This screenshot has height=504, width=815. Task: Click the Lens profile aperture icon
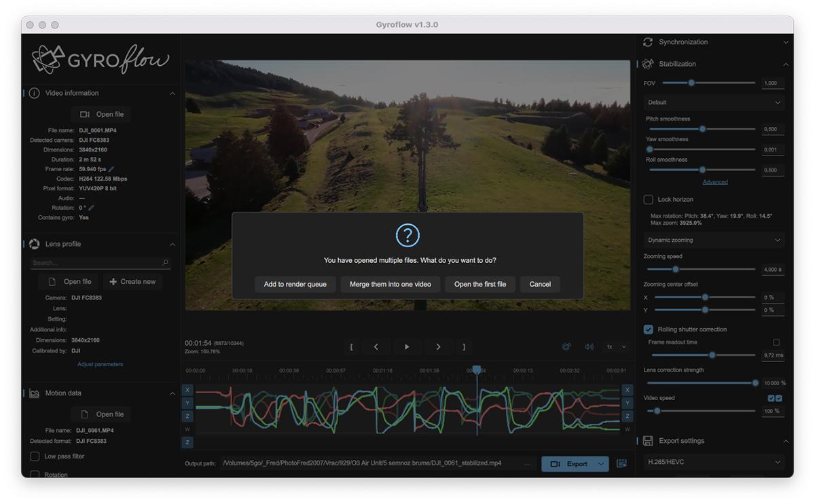point(34,244)
